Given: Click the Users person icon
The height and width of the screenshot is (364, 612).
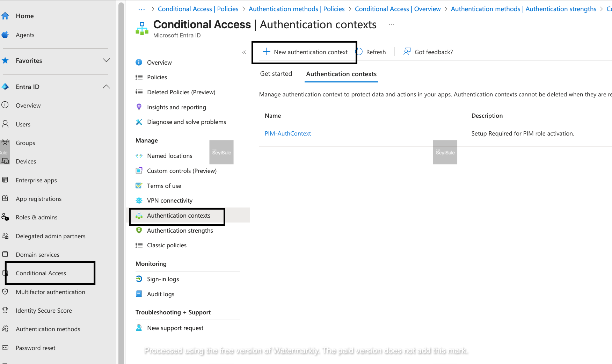Looking at the screenshot, I should pyautogui.click(x=5, y=124).
